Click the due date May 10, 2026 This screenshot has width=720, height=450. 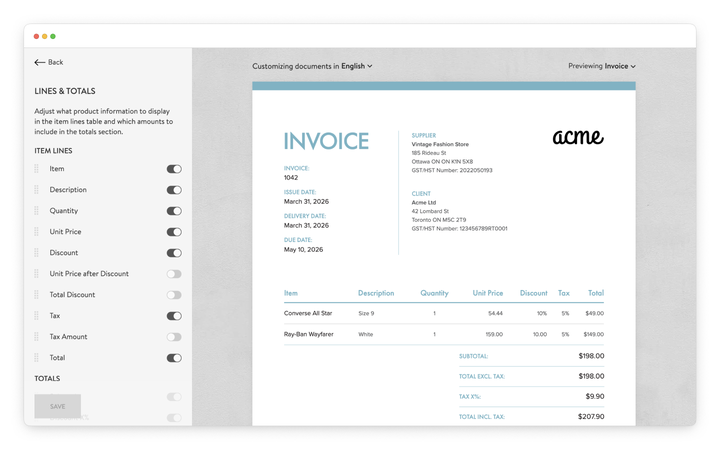click(303, 250)
